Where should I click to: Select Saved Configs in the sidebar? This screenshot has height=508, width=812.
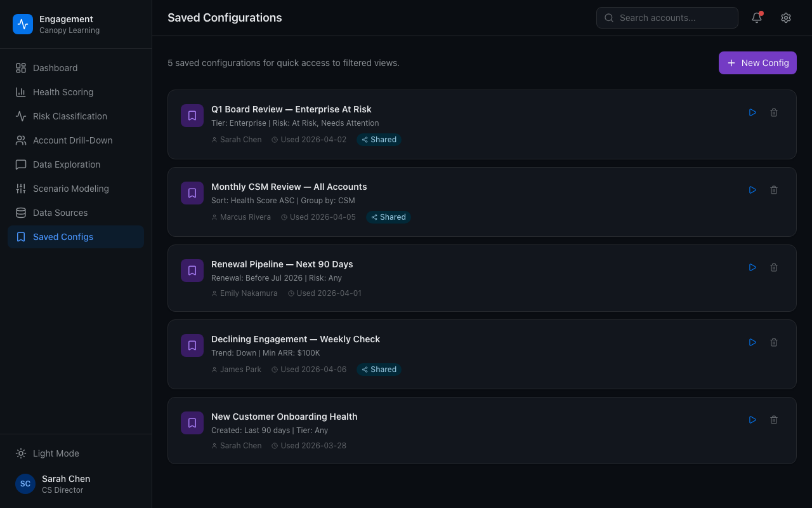tap(63, 237)
